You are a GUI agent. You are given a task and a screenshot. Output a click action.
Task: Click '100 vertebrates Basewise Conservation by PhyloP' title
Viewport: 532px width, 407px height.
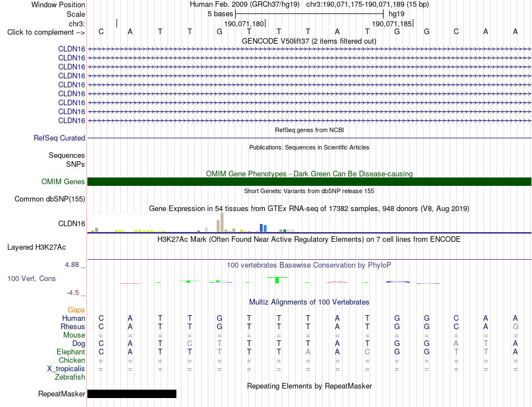309,265
